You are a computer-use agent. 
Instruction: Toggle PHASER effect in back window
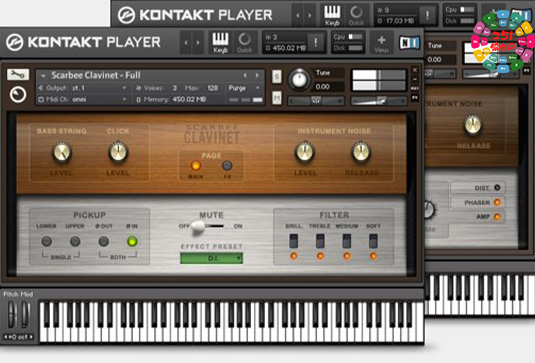click(497, 202)
